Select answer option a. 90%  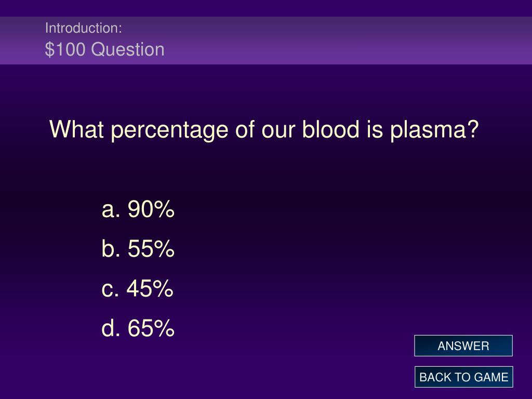point(138,209)
